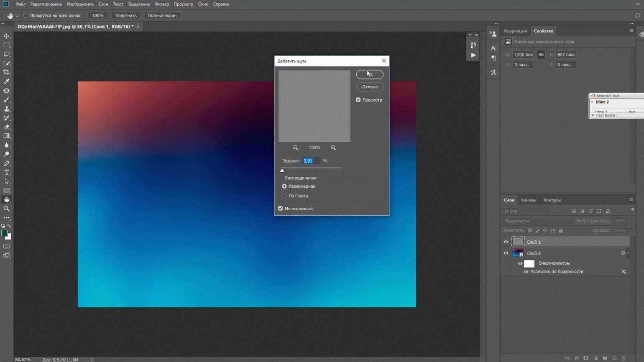Click the Play actions icon
This screenshot has width=644, height=362.
point(473,55)
